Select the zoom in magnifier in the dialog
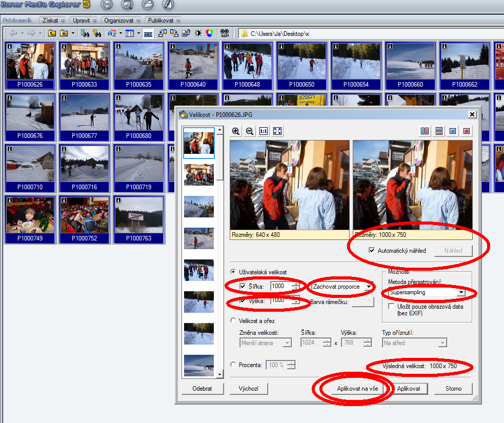This screenshot has width=504, height=423. pos(236,131)
